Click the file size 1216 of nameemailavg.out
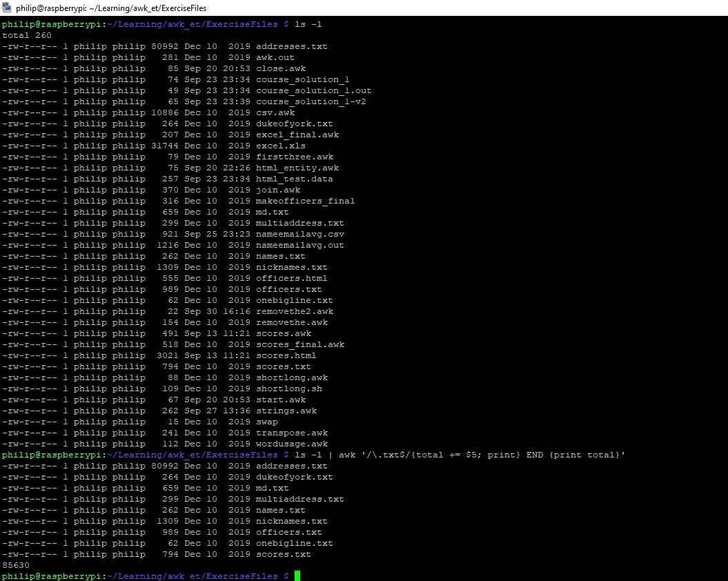The image size is (728, 581). click(168, 245)
